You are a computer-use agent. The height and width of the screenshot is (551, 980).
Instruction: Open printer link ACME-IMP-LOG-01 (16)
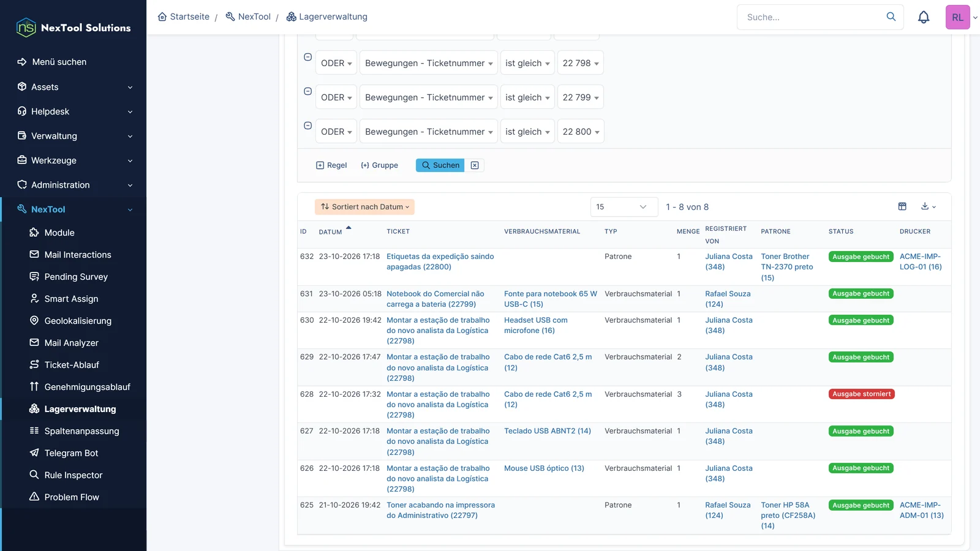click(921, 261)
